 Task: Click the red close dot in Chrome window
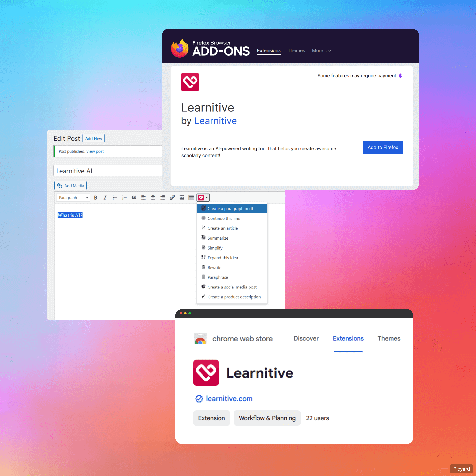(181, 313)
